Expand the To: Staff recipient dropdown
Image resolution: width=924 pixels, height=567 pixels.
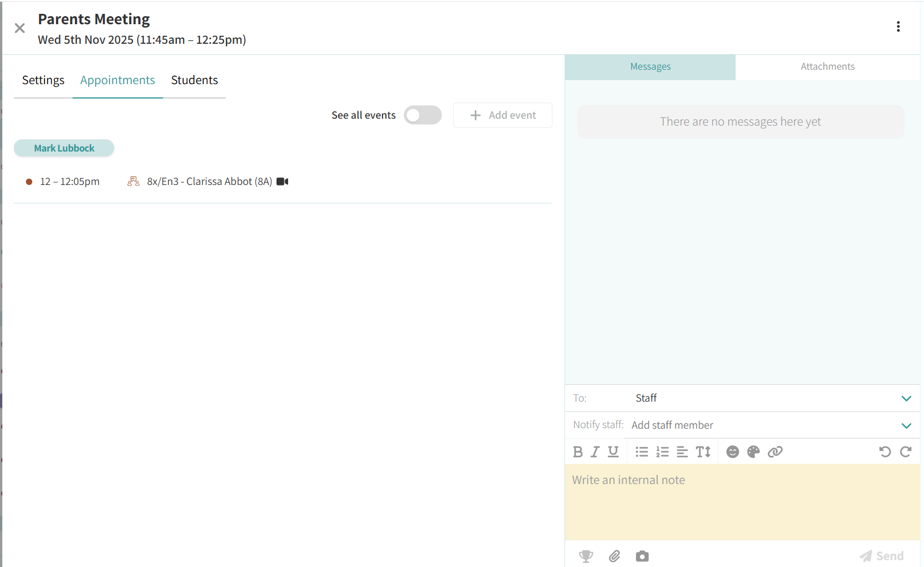point(906,398)
